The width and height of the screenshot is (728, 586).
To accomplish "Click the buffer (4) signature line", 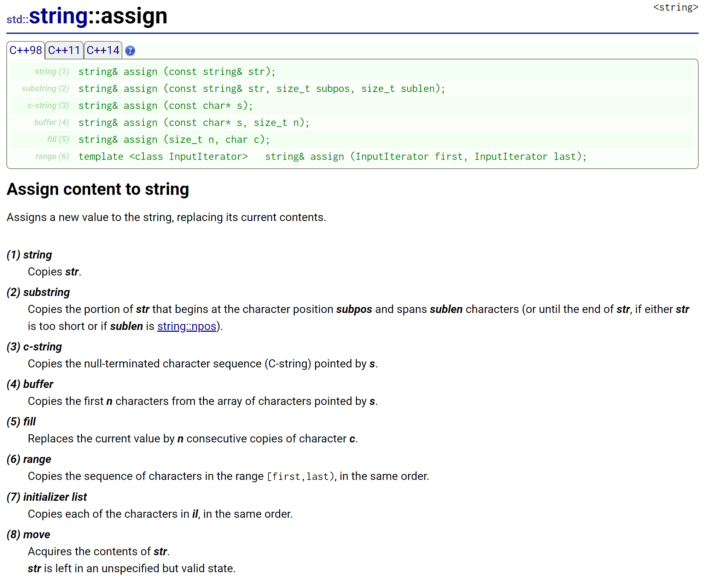I will pos(194,122).
